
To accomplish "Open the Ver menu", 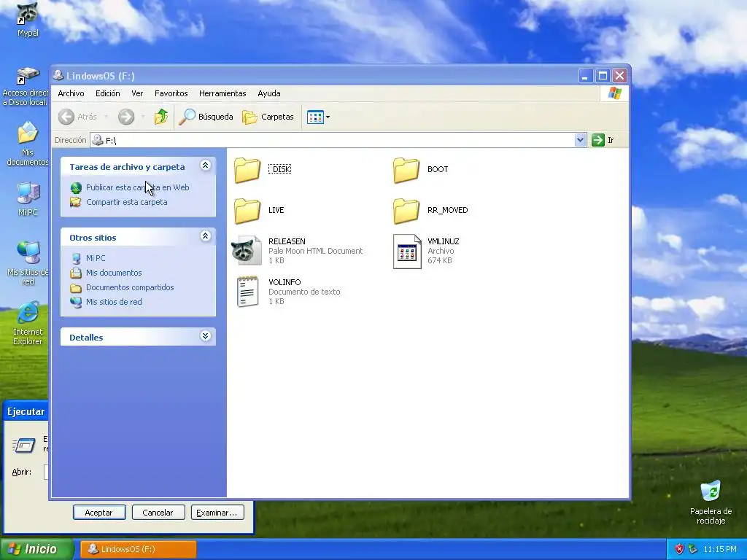I will (x=137, y=93).
